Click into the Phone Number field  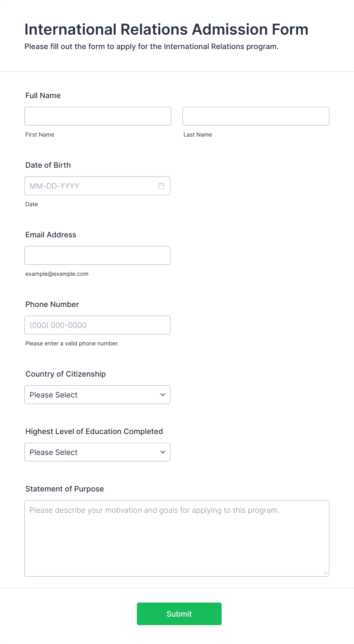point(97,325)
